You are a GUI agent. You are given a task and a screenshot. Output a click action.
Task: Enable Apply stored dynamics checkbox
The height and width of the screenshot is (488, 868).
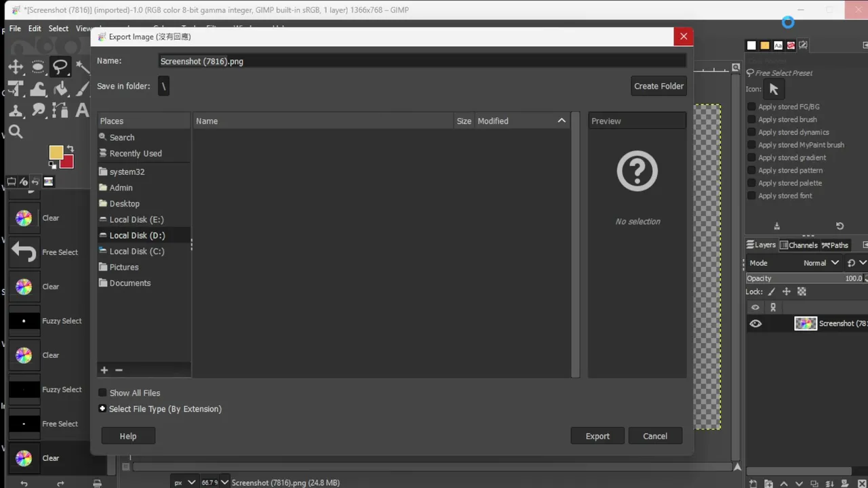(x=751, y=132)
